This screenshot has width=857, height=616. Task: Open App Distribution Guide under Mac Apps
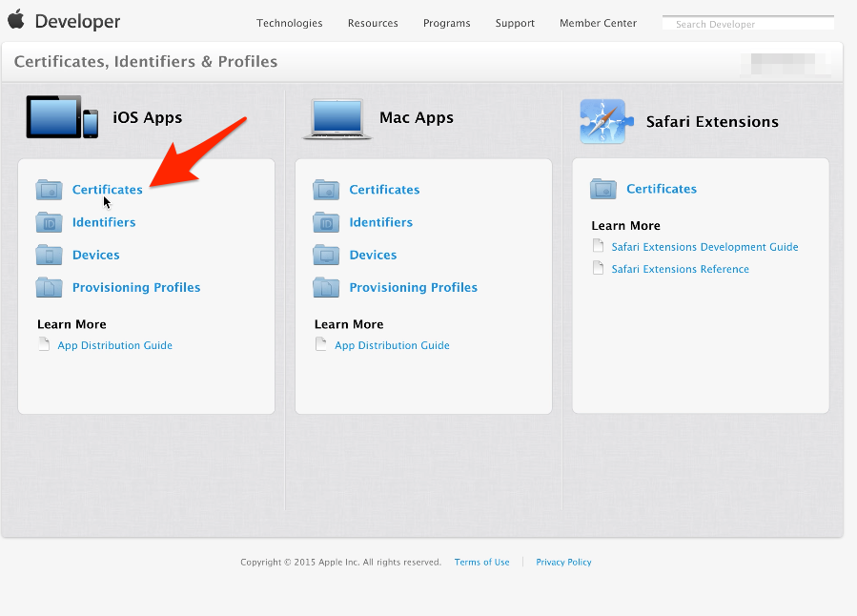392,345
